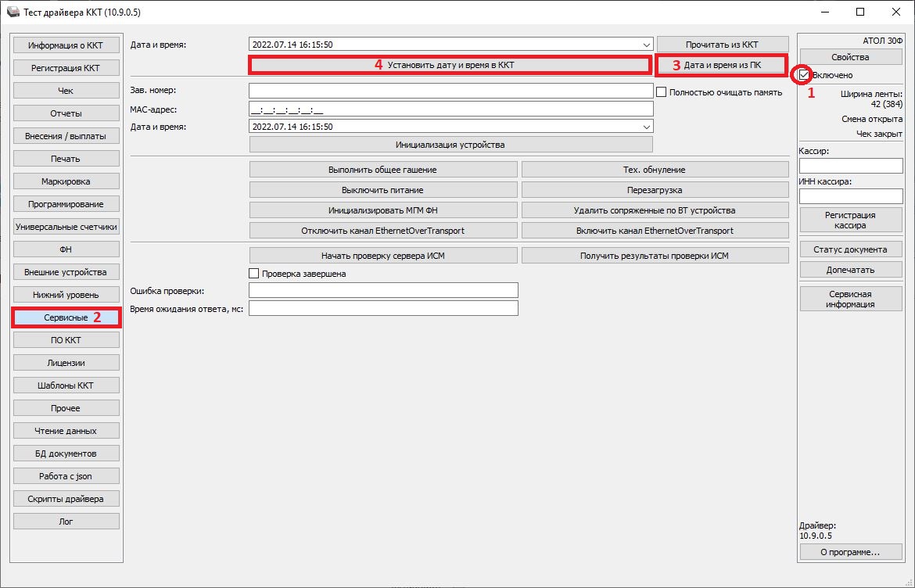Image resolution: width=915 pixels, height=588 pixels.
Task: Click into the 'Зав. номер' field
Action: pos(450,91)
